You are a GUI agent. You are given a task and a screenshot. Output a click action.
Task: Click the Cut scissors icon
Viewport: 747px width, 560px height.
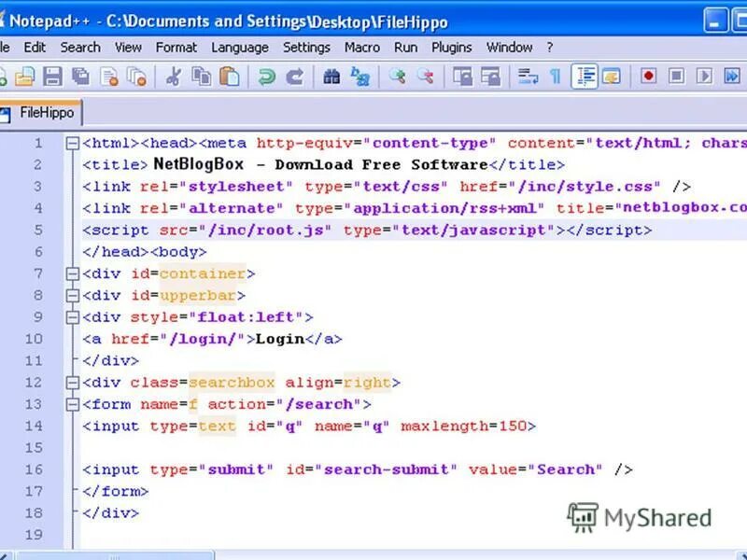tap(174, 77)
